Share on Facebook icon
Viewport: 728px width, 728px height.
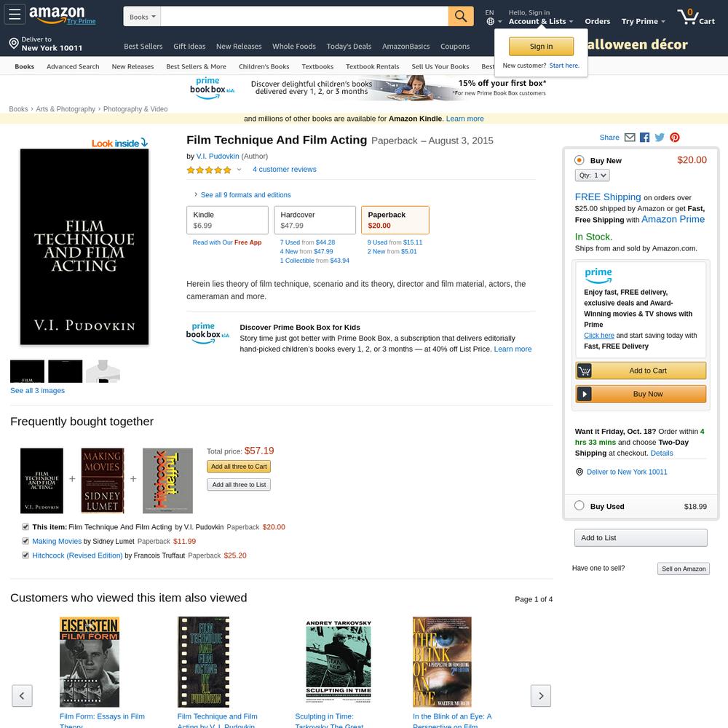[644, 138]
